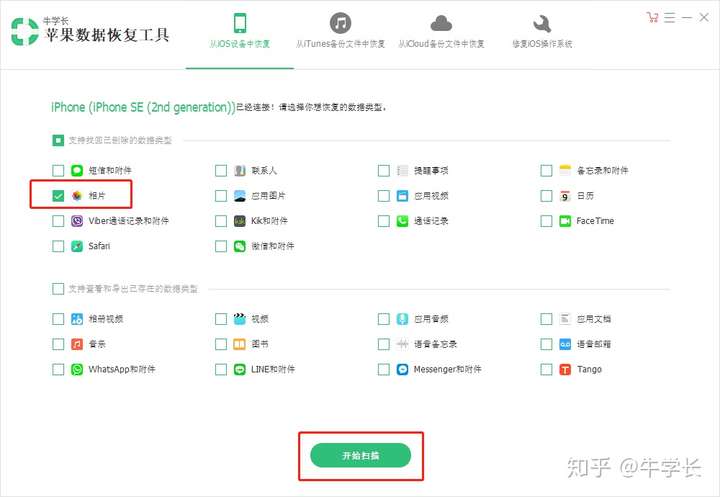Click the 音乐 music label
720x497 pixels.
(x=97, y=344)
